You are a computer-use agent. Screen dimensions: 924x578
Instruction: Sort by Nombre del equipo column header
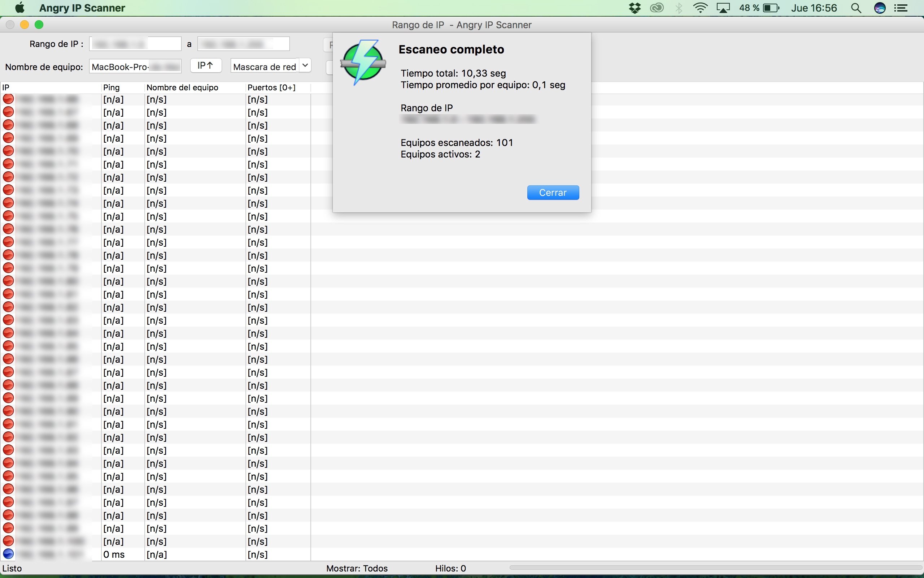tap(195, 87)
